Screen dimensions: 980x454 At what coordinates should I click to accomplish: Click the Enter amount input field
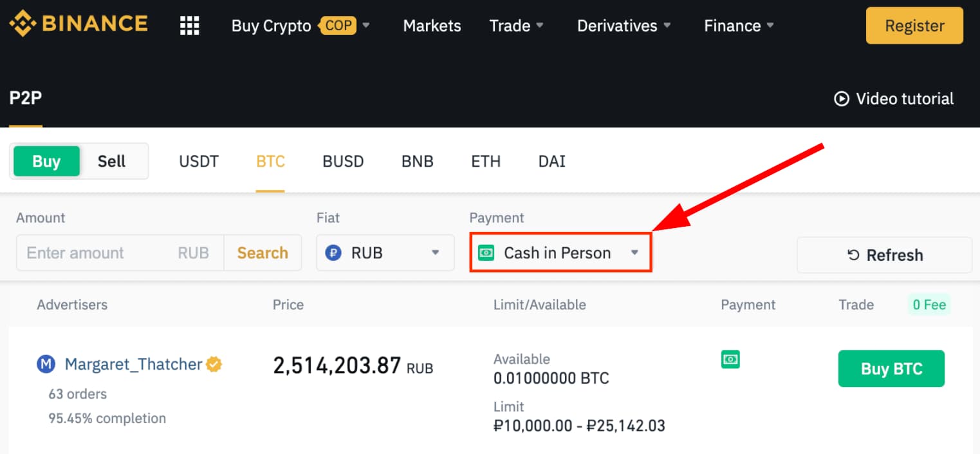pyautogui.click(x=97, y=253)
